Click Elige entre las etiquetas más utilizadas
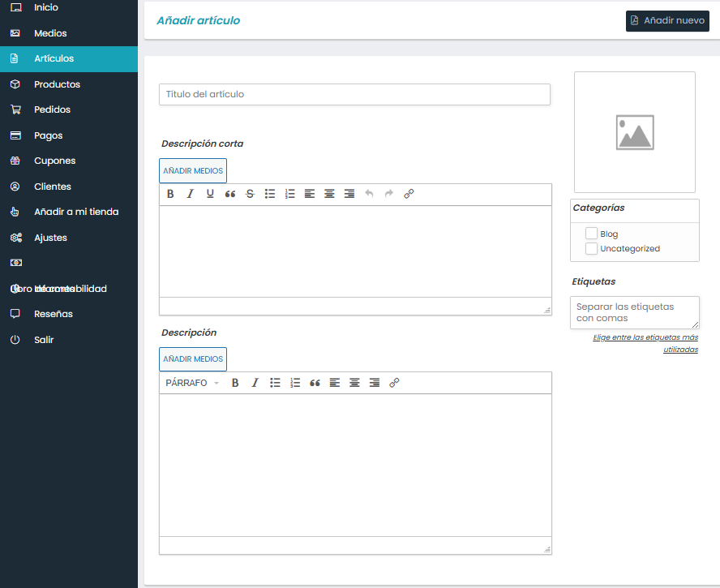 [x=645, y=343]
